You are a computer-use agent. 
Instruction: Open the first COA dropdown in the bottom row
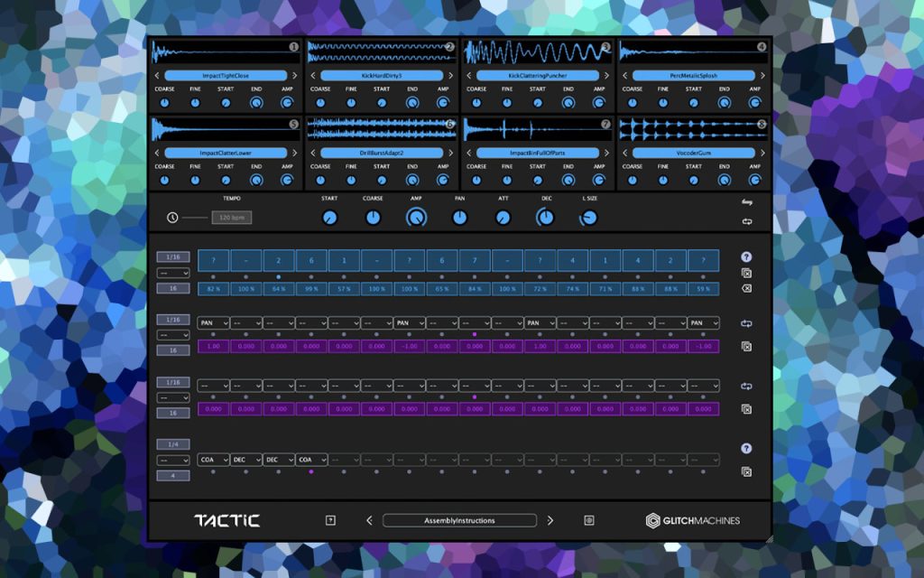click(x=213, y=460)
